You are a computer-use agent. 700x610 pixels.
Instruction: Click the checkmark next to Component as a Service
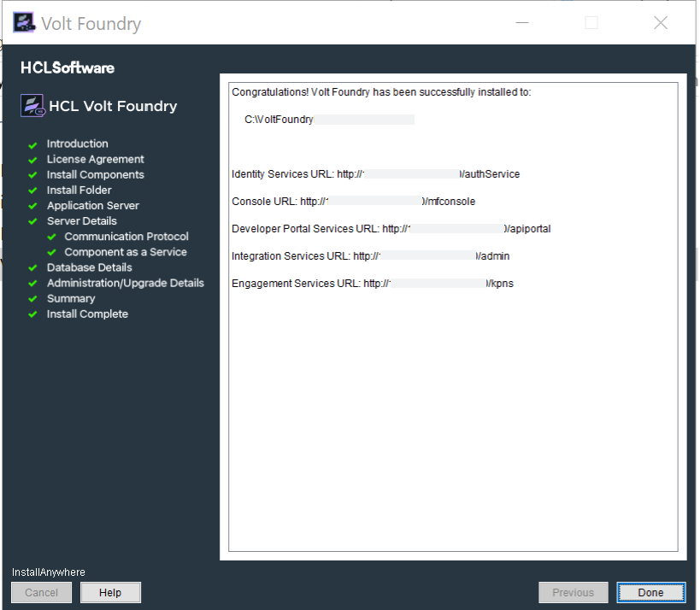pos(52,253)
